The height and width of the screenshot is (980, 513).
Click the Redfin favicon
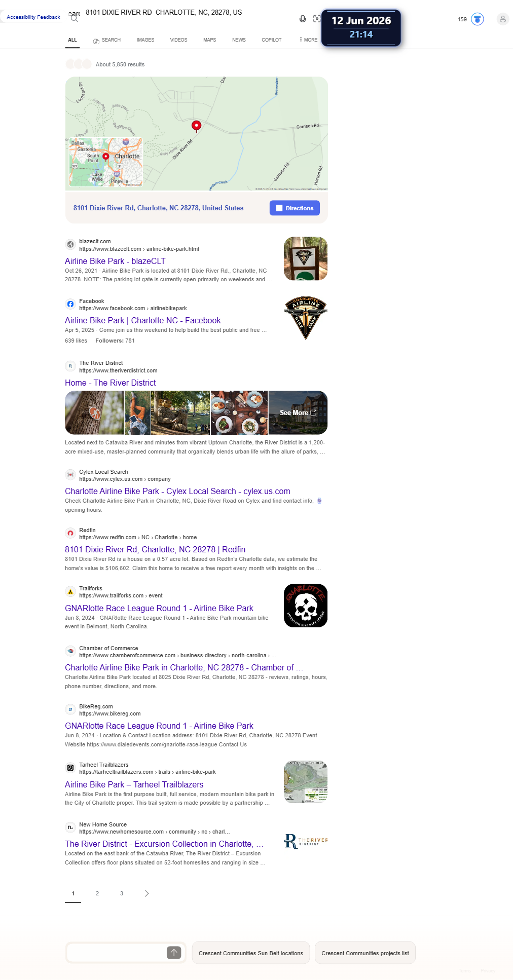[x=70, y=533]
